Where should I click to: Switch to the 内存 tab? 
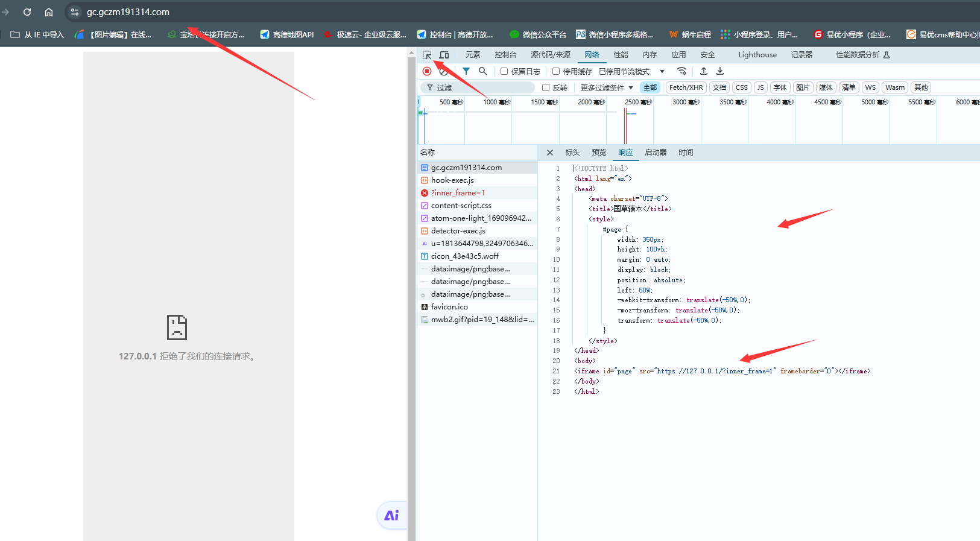click(650, 55)
